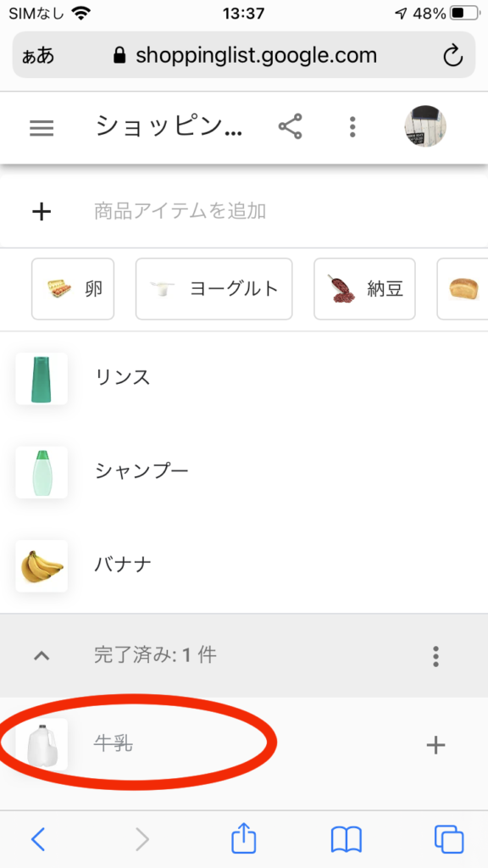The height and width of the screenshot is (868, 488).
Task: Check off the リンス list item
Action: [244, 378]
